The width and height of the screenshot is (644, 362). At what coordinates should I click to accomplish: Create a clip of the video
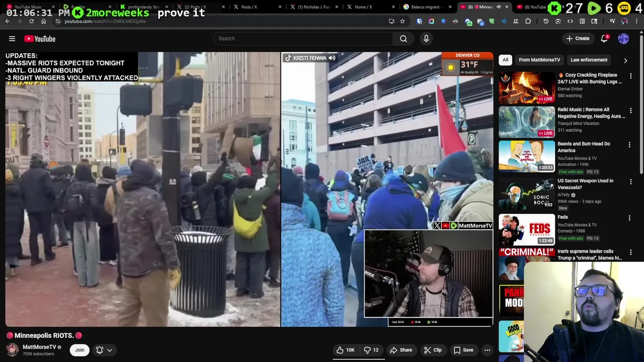click(433, 350)
